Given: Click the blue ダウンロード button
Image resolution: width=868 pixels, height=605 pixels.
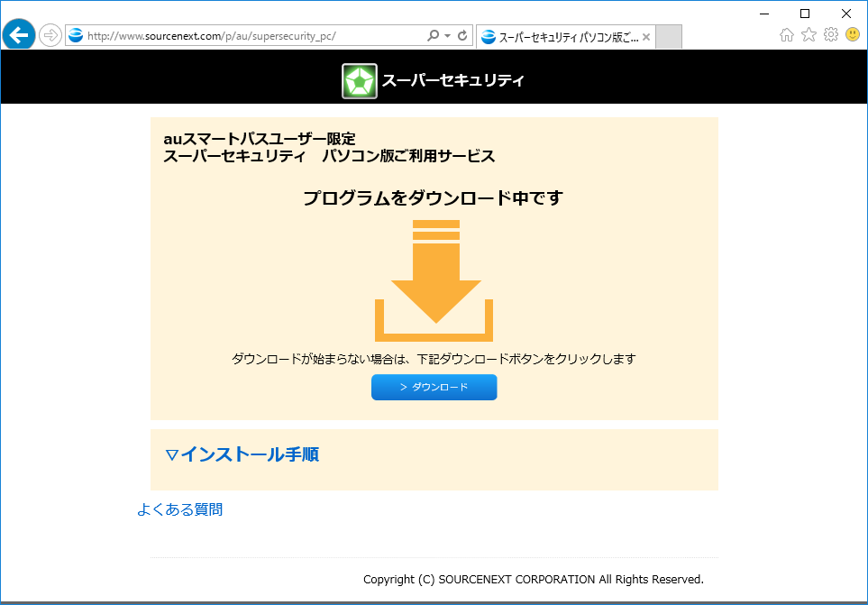Looking at the screenshot, I should pos(434,387).
